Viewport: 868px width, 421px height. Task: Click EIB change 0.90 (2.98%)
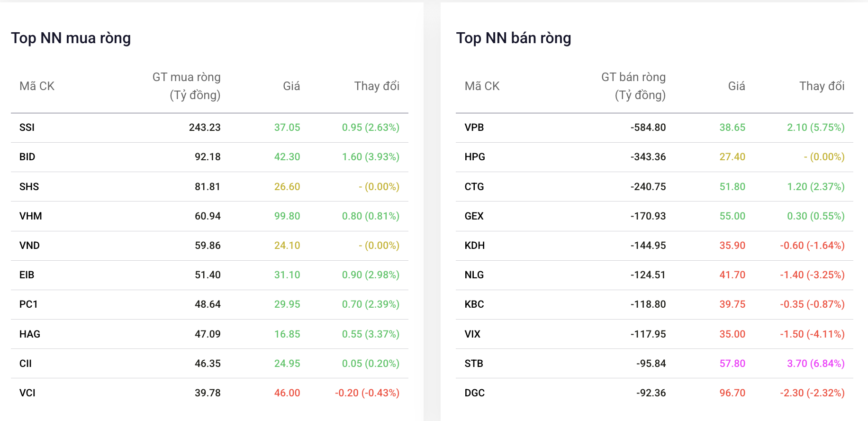coord(371,275)
